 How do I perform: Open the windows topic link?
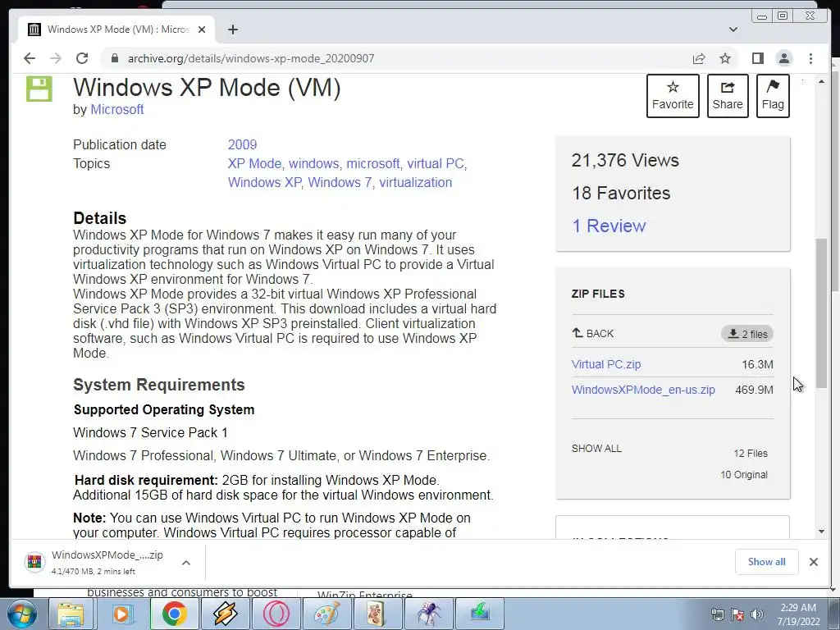(313, 163)
